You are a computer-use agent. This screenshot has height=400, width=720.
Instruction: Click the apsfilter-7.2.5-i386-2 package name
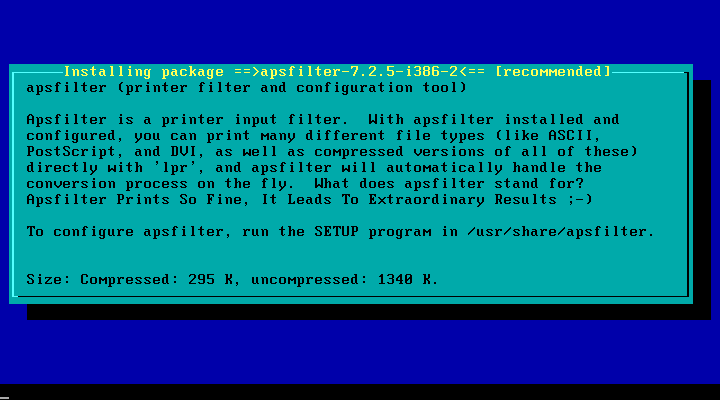359,72
